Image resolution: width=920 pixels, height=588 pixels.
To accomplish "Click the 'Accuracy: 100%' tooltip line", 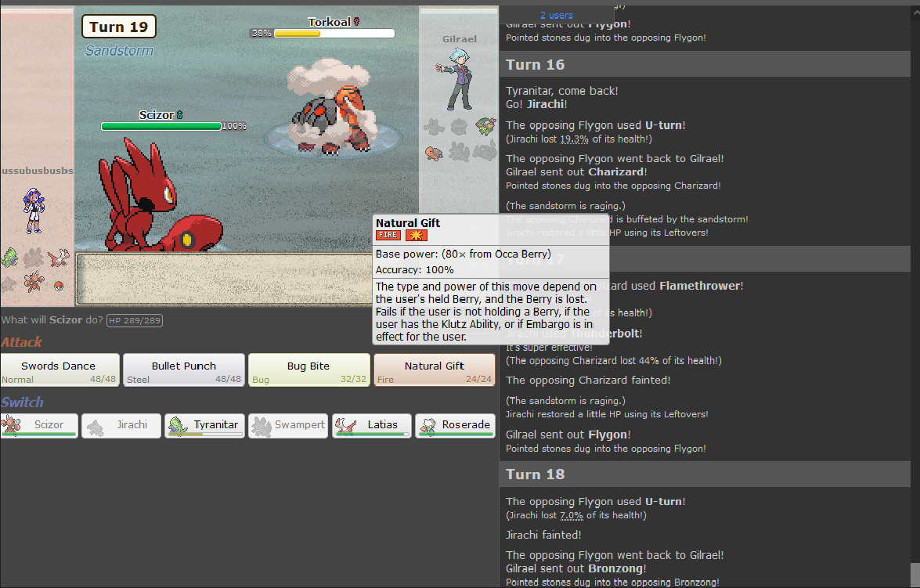I will click(414, 270).
